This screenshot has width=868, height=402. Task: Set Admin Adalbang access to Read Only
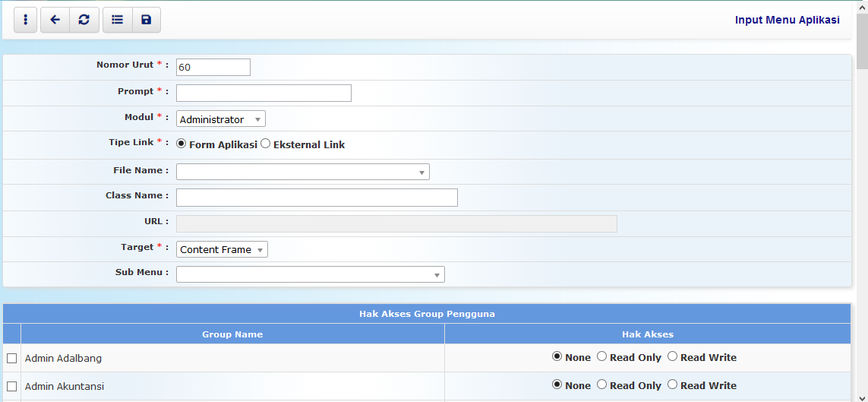coord(602,356)
